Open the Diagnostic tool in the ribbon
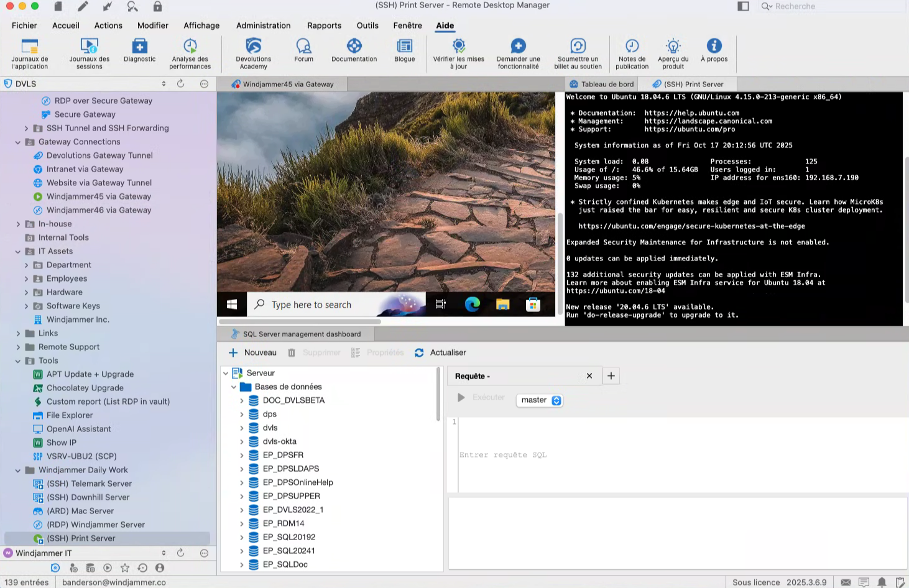This screenshot has width=909, height=588. coord(139,50)
